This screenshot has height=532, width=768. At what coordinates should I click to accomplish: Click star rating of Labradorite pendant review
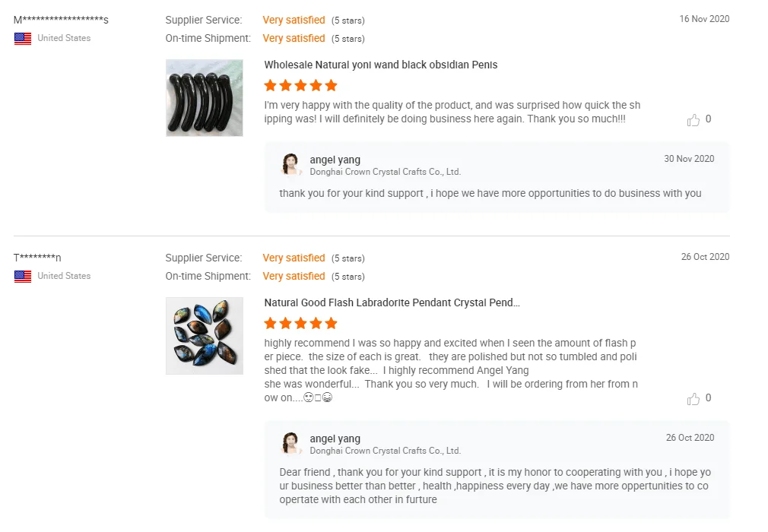click(300, 323)
